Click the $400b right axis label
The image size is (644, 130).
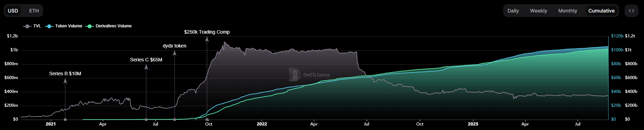point(631,92)
